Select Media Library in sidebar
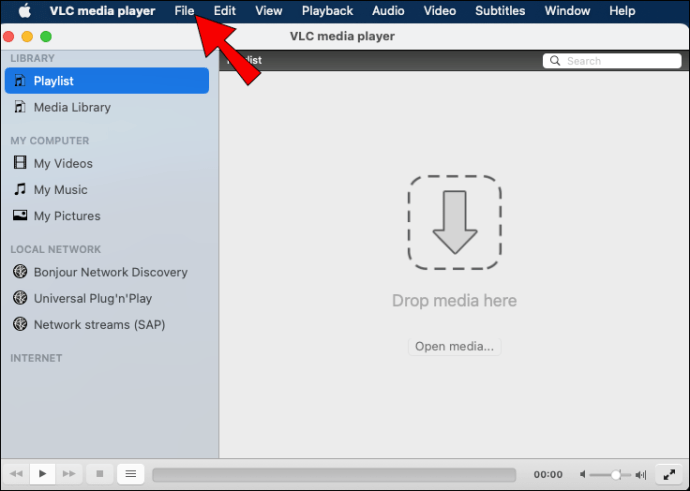Screen dimensions: 690x491 (x=72, y=107)
